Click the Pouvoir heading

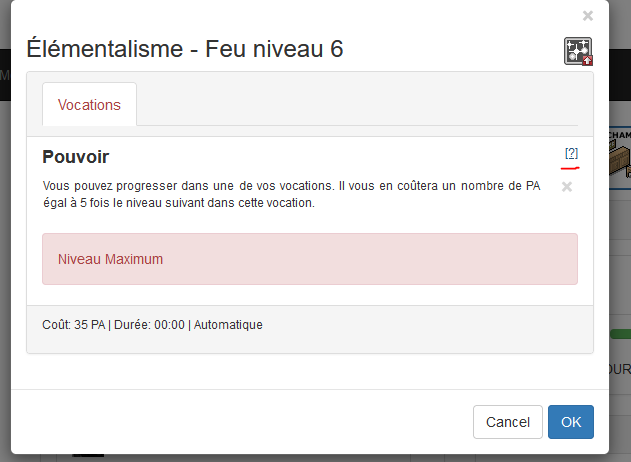[x=76, y=157]
